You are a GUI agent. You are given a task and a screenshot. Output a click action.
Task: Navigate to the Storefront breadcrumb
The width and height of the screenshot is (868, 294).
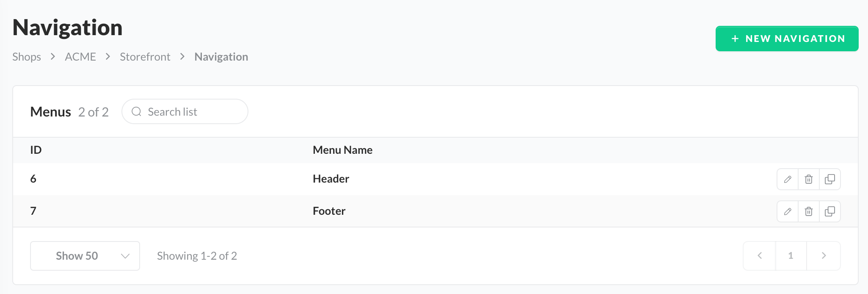tap(145, 57)
